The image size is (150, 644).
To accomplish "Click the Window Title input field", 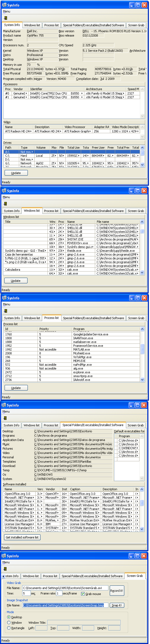I will coord(84,623).
